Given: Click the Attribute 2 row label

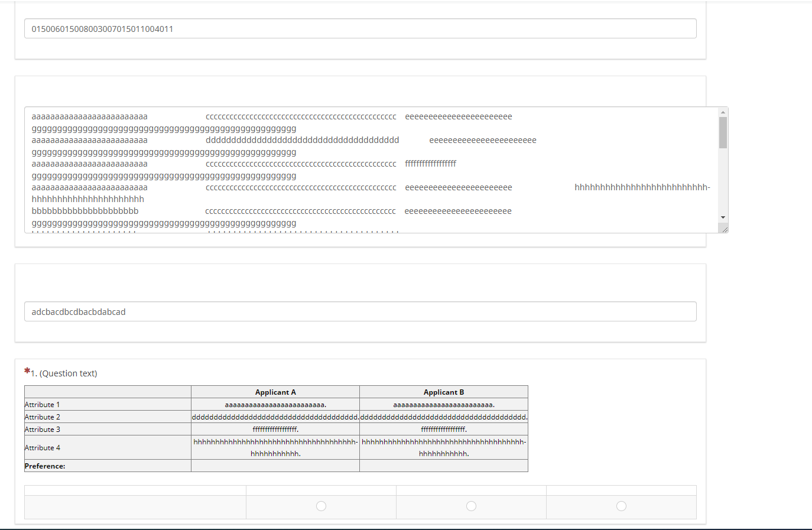Looking at the screenshot, I should (43, 417).
